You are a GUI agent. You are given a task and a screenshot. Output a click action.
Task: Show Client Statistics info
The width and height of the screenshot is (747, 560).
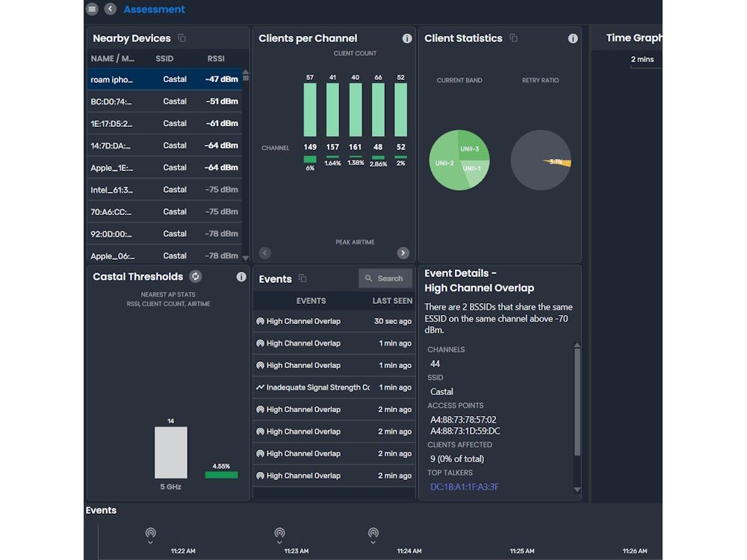point(573,39)
